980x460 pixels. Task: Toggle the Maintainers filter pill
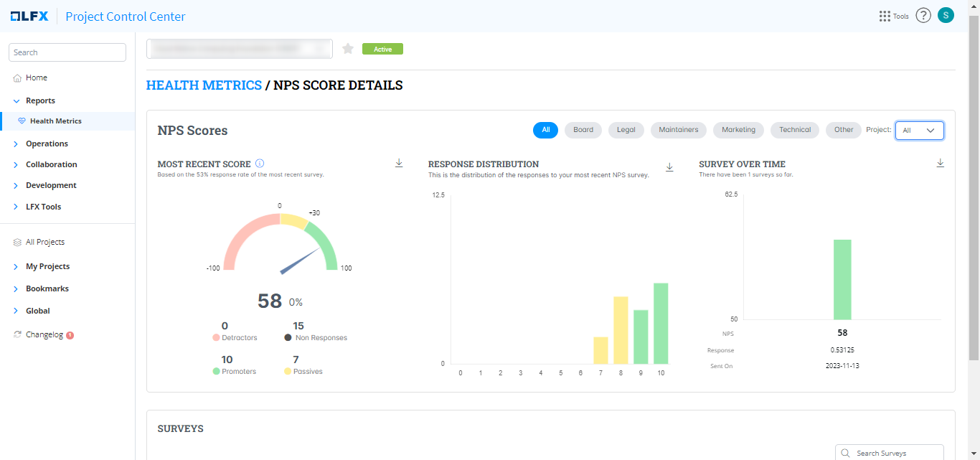pos(678,130)
